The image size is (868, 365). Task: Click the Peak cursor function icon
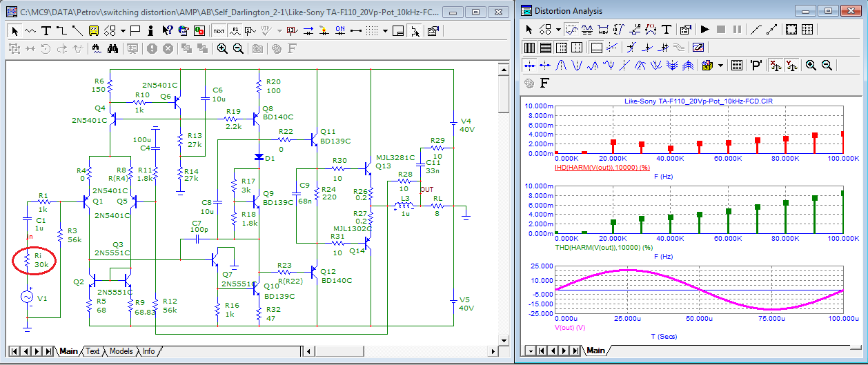pos(560,66)
